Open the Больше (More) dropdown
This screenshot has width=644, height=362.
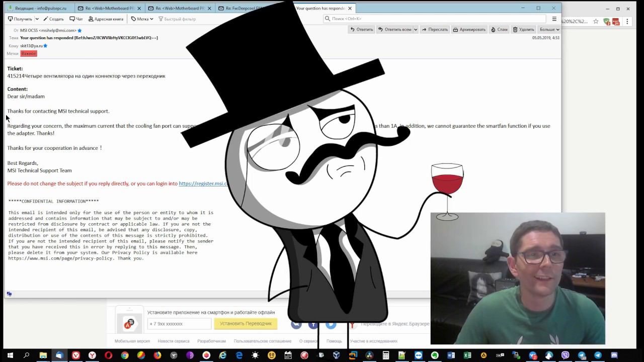(549, 30)
